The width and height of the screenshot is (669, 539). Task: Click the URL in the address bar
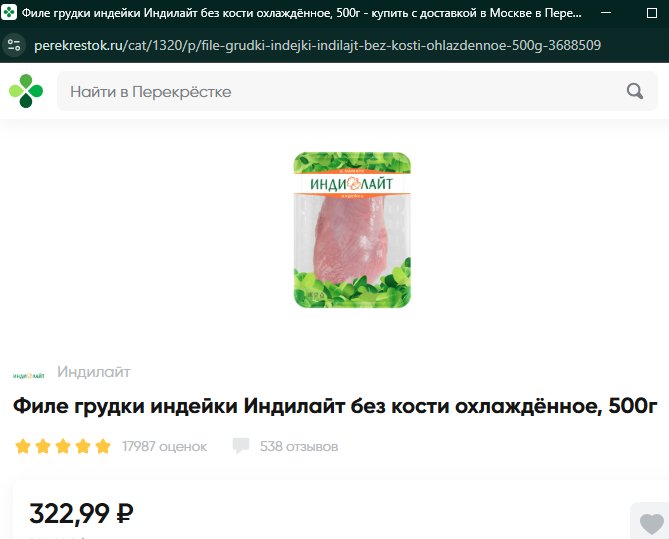coord(317,45)
